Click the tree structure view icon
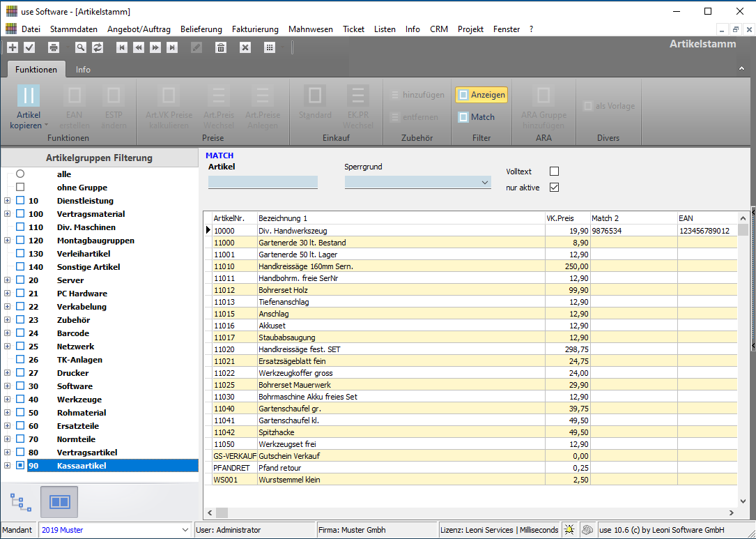Image resolution: width=756 pixels, height=539 pixels. pyautogui.click(x=21, y=501)
